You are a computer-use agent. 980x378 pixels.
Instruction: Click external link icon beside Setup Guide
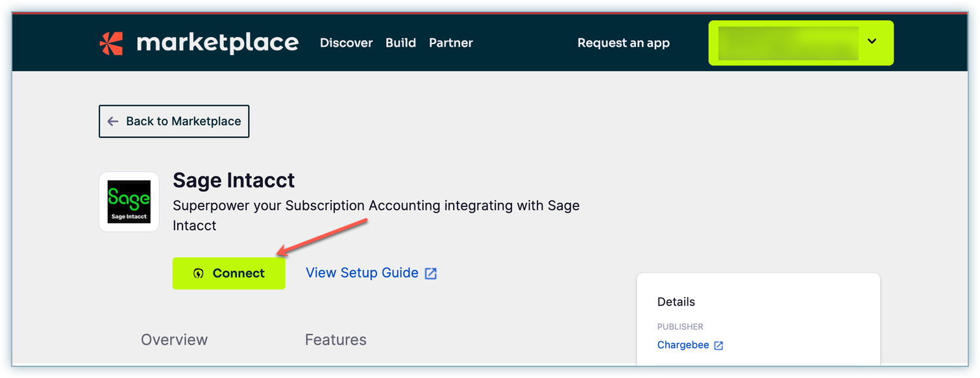pos(430,274)
